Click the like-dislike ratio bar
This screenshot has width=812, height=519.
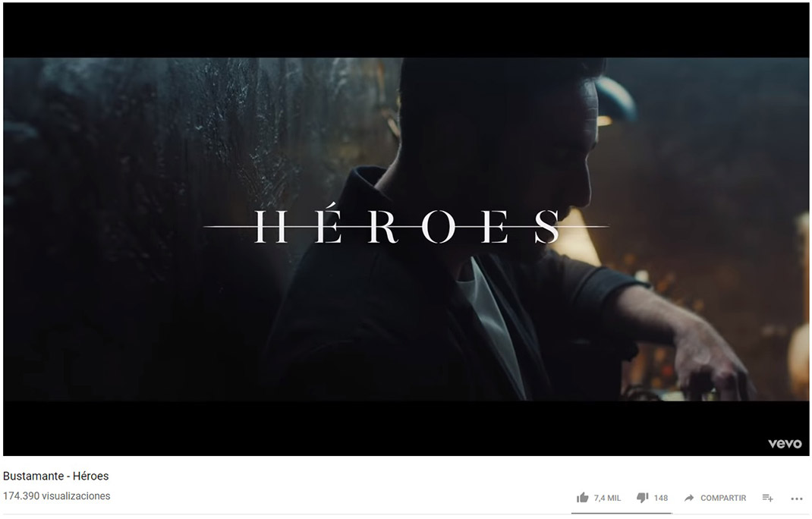(x=622, y=513)
